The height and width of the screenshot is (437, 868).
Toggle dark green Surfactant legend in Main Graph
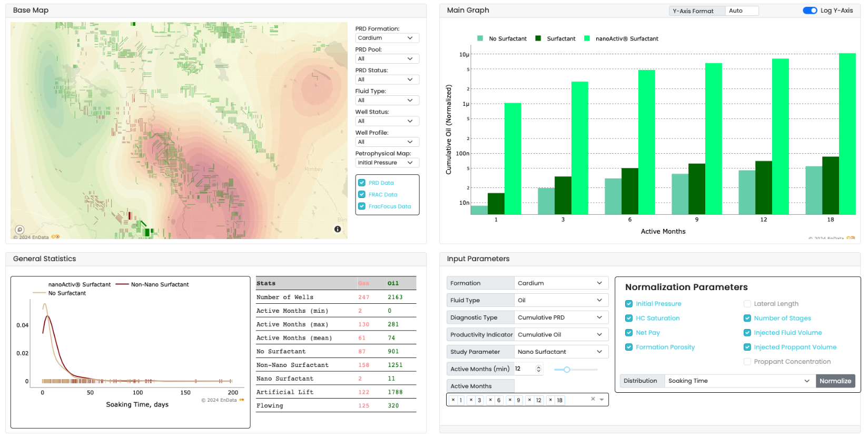point(556,38)
